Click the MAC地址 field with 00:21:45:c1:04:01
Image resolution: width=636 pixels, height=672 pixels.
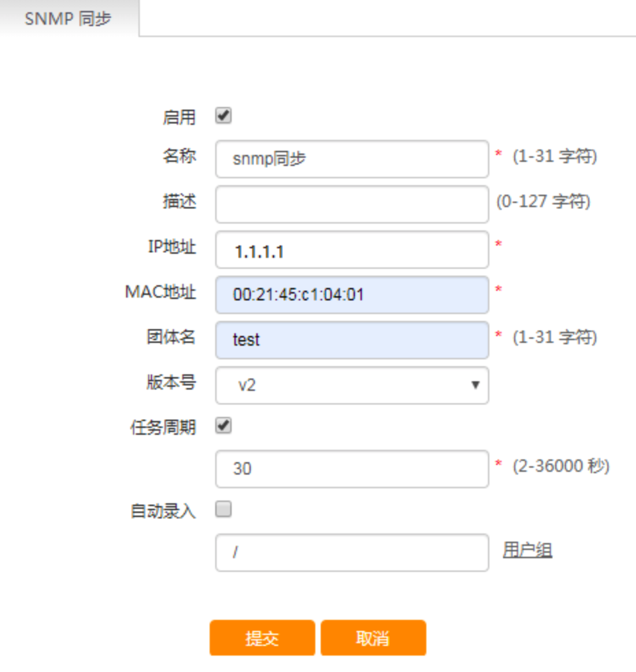point(352,295)
